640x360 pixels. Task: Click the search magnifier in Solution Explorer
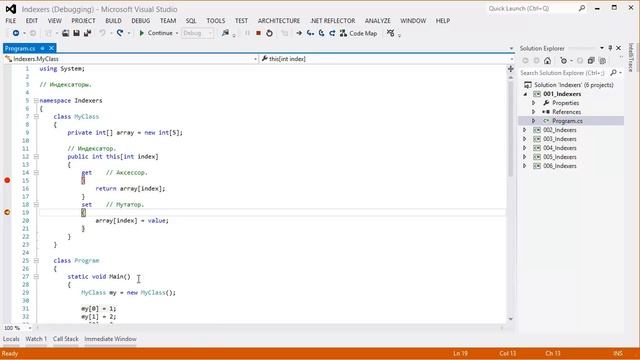point(613,73)
